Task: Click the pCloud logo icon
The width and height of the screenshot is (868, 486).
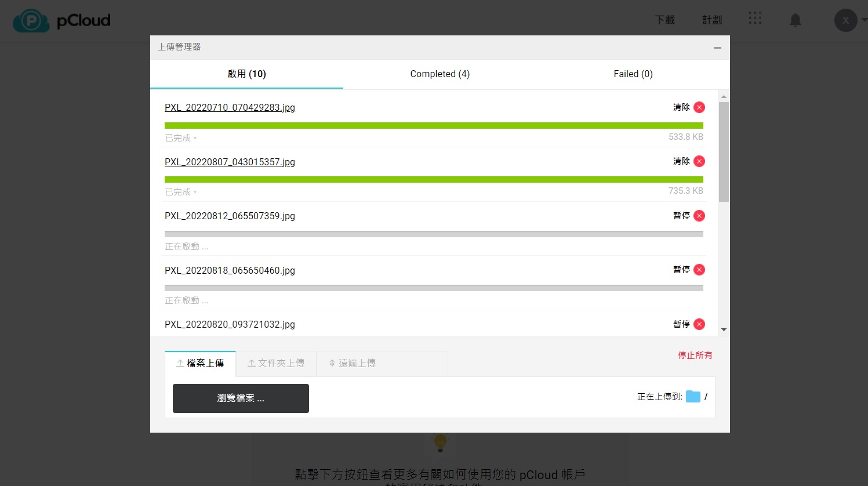Action: (x=31, y=20)
